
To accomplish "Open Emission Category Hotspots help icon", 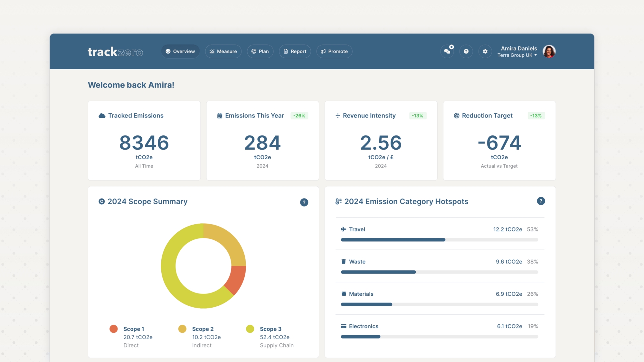I will [541, 201].
